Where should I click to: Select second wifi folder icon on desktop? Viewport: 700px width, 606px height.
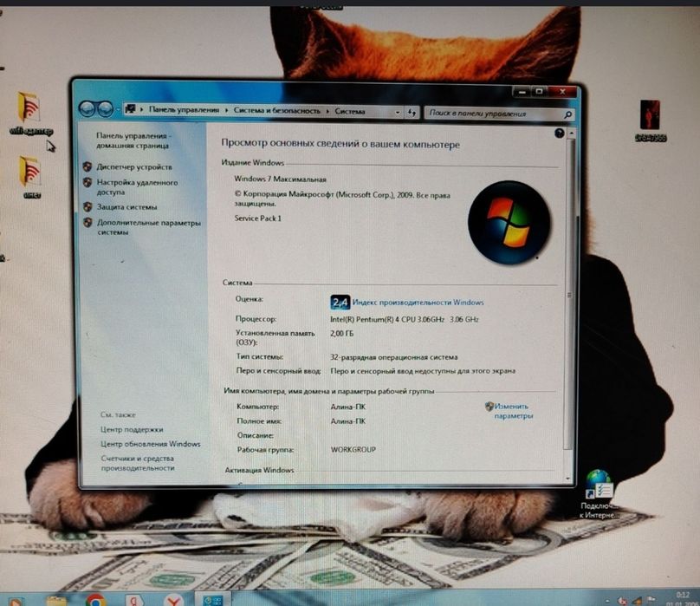[31, 177]
